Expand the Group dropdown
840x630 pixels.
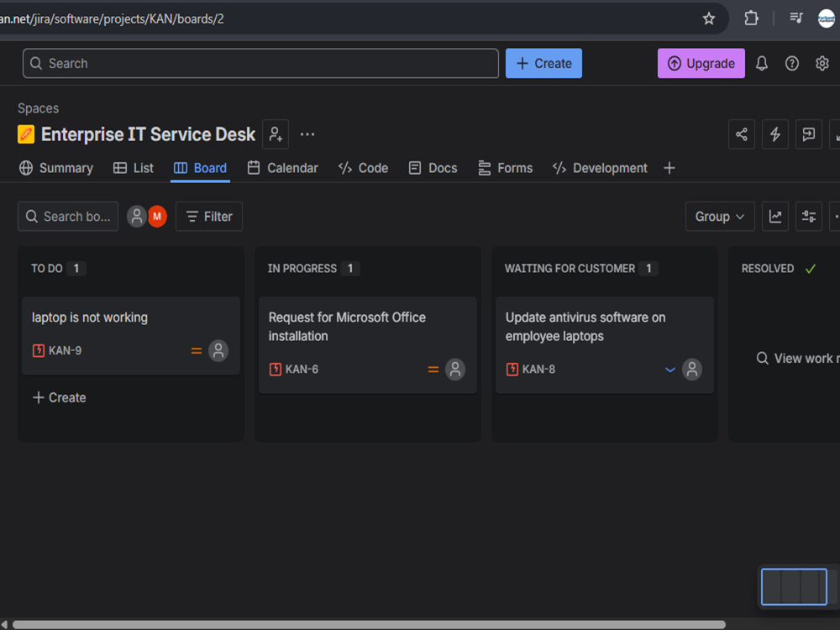(x=720, y=217)
